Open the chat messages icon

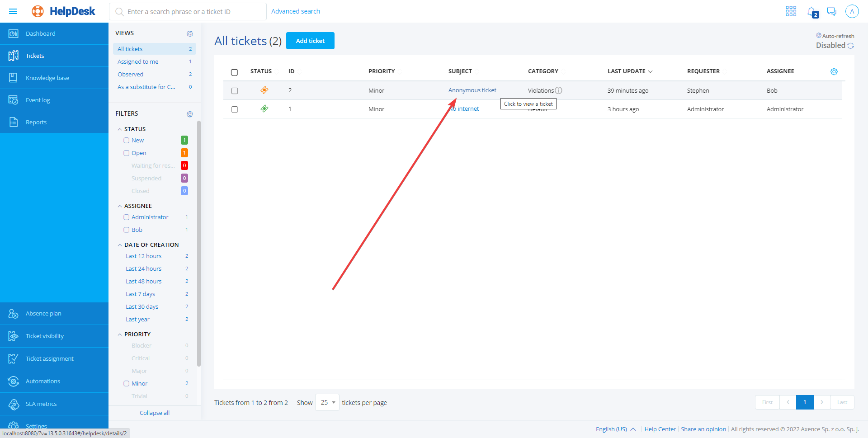(x=831, y=11)
